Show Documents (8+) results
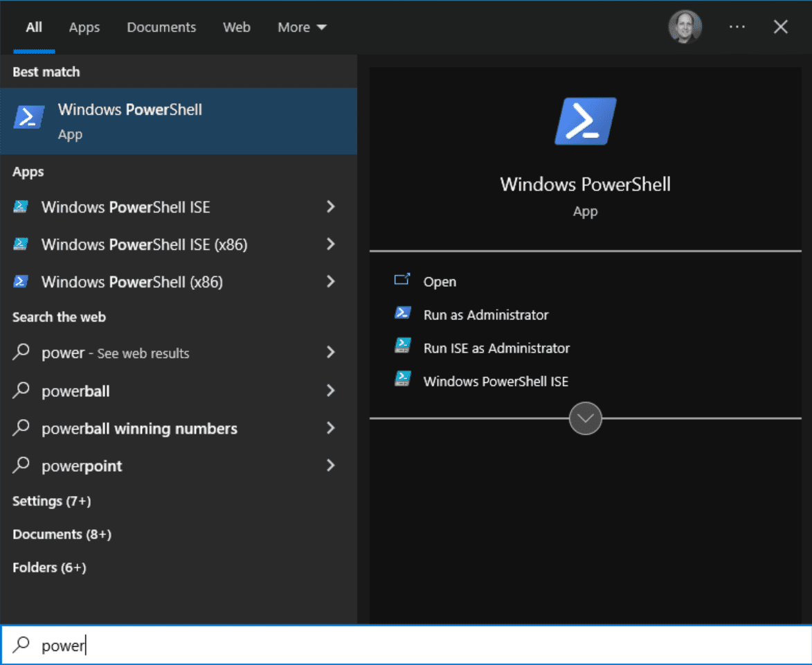The width and height of the screenshot is (812, 665). tap(62, 534)
